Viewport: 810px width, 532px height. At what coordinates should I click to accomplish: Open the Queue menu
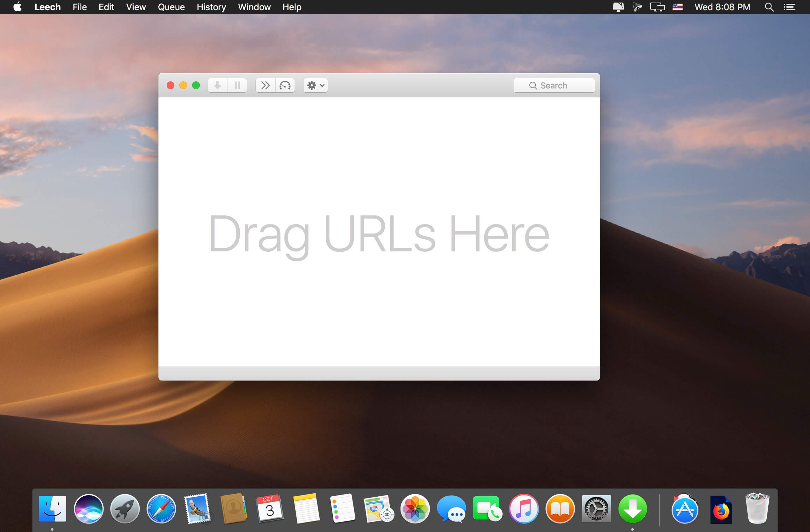pos(171,7)
